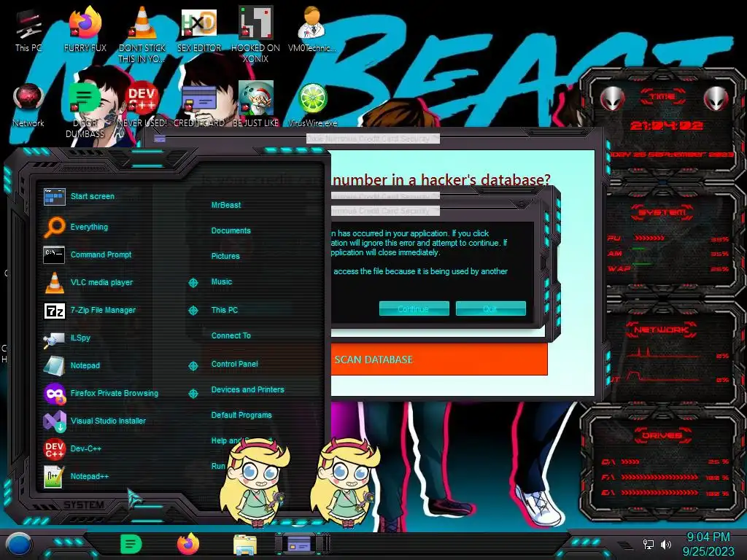Click the Start orb on the taskbar
This screenshot has width=747, height=560.
(18, 545)
